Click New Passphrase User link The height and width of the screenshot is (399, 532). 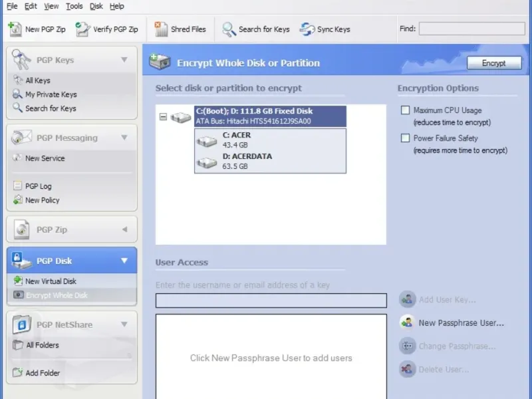click(461, 323)
